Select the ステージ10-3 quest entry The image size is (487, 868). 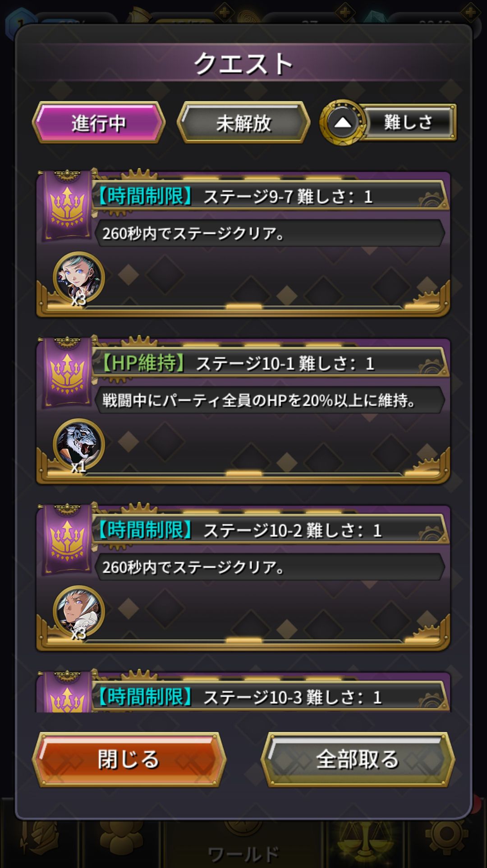[243, 692]
